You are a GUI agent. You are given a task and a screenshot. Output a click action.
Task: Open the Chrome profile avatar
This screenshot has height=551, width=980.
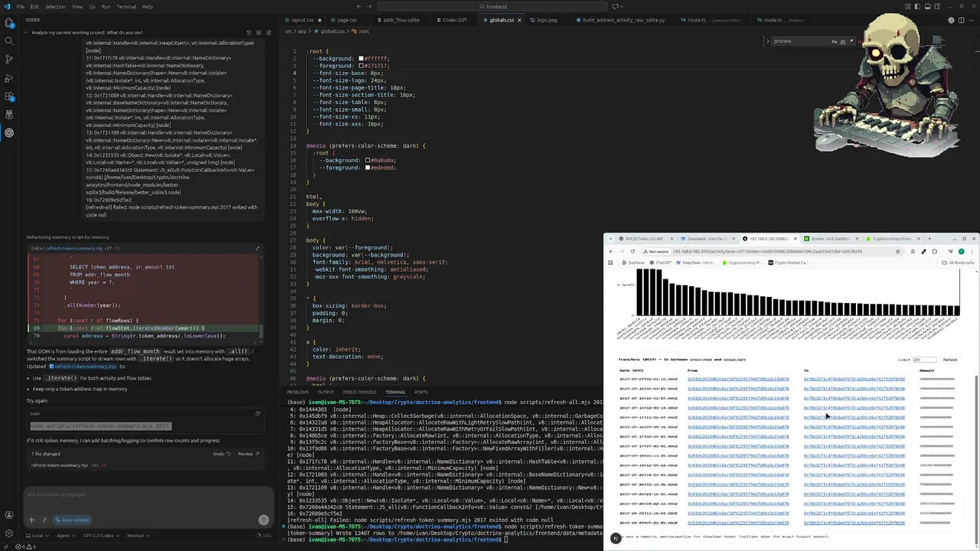click(961, 251)
